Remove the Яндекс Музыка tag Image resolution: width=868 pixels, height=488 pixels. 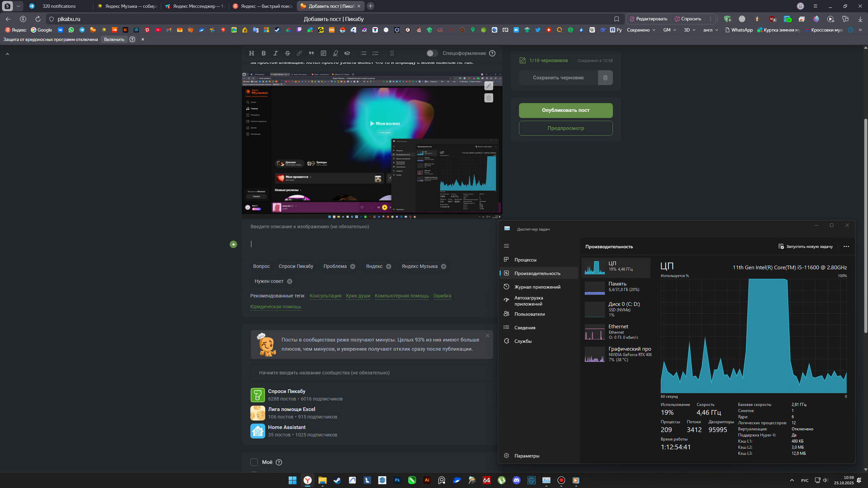tap(443, 266)
